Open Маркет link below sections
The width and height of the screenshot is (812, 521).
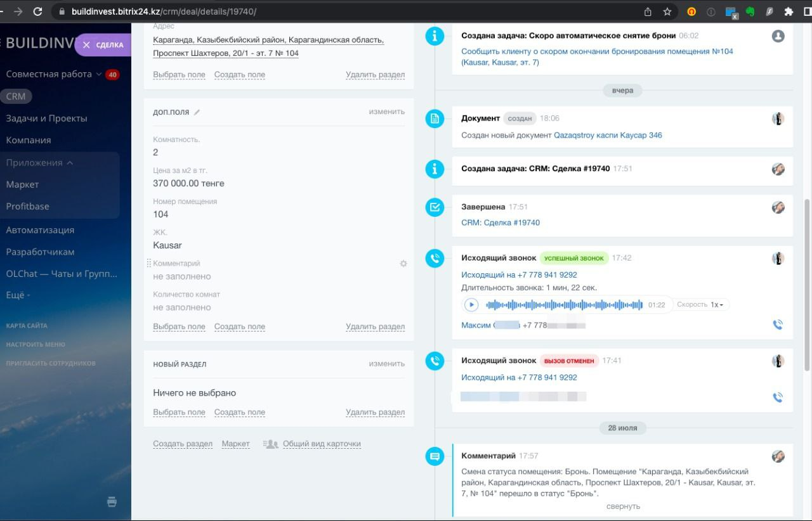point(236,444)
